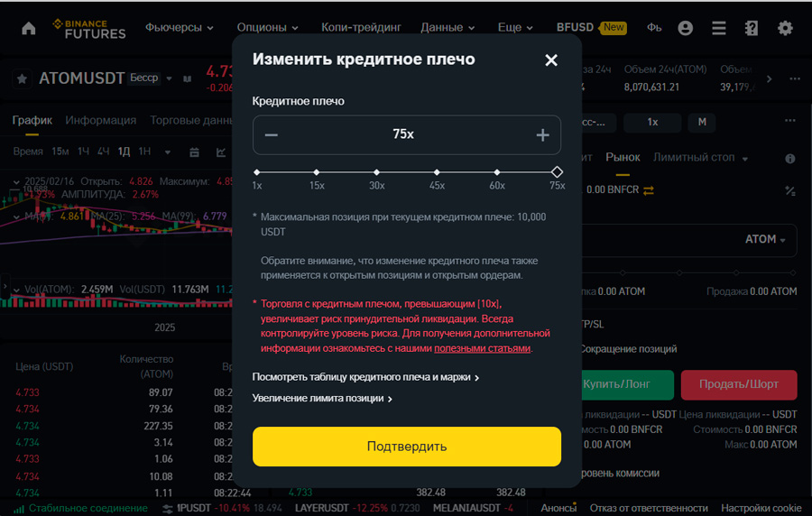Switch to the Торговые данные tab
Viewport: 812px width, 516px height.
coord(191,121)
